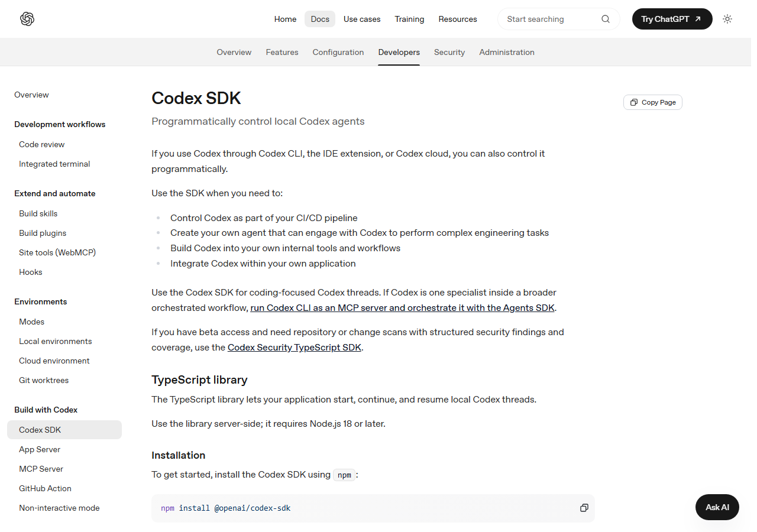Select Docs in top navigation
The width and height of the screenshot is (757, 532).
320,19
